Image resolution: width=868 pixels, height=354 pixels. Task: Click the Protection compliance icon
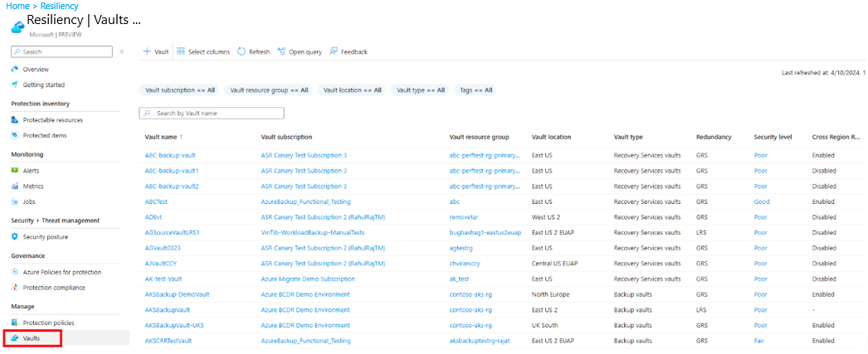[x=15, y=288]
